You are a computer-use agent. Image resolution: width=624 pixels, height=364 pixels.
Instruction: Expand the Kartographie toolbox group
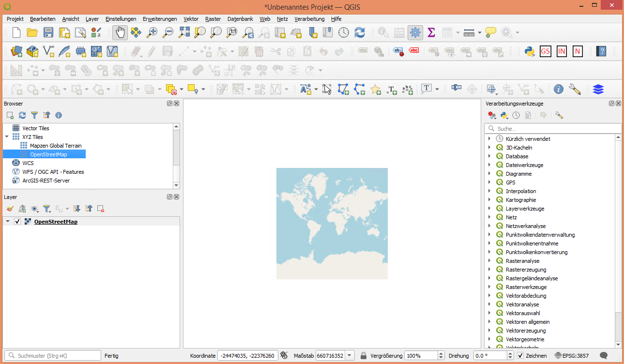coord(489,200)
